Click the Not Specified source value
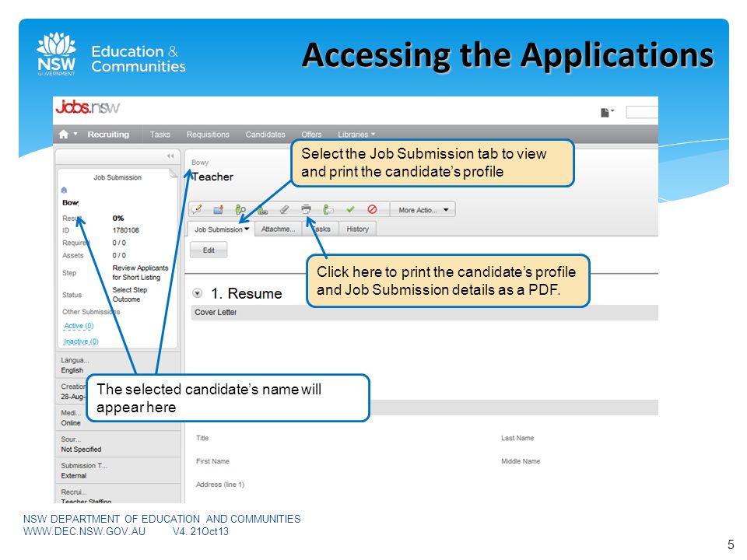747x560 pixels. coord(81,449)
